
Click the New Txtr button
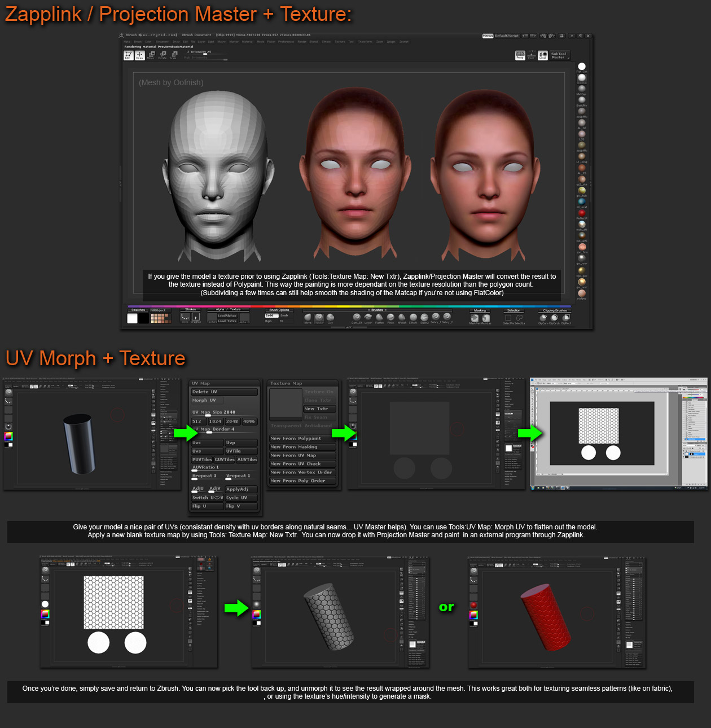point(319,409)
